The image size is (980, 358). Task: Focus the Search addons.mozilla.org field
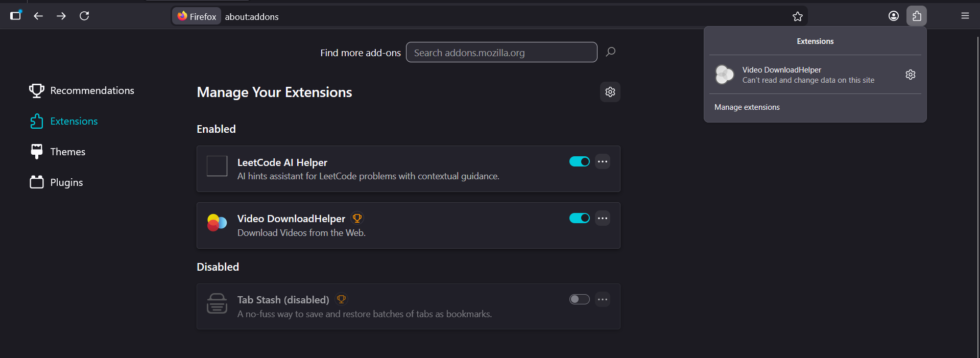pyautogui.click(x=501, y=53)
